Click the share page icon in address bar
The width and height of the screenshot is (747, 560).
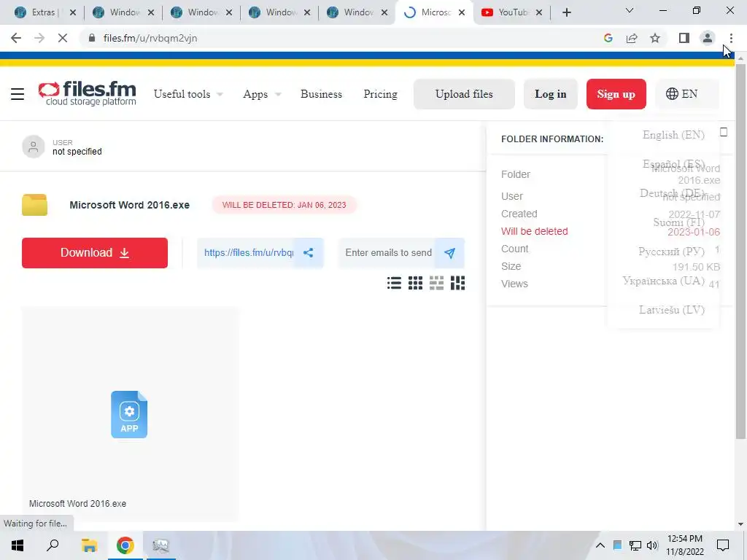pos(632,38)
